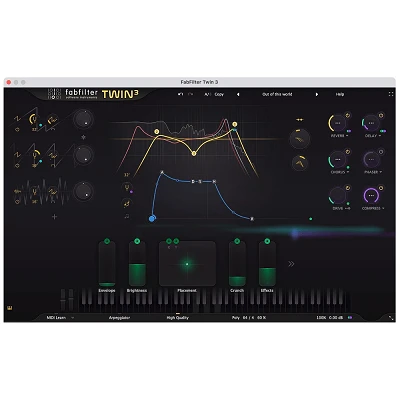This screenshot has height=400, width=400.
Task: Adjust oscillator 2 tuning fork knob
Action: coord(35,155)
